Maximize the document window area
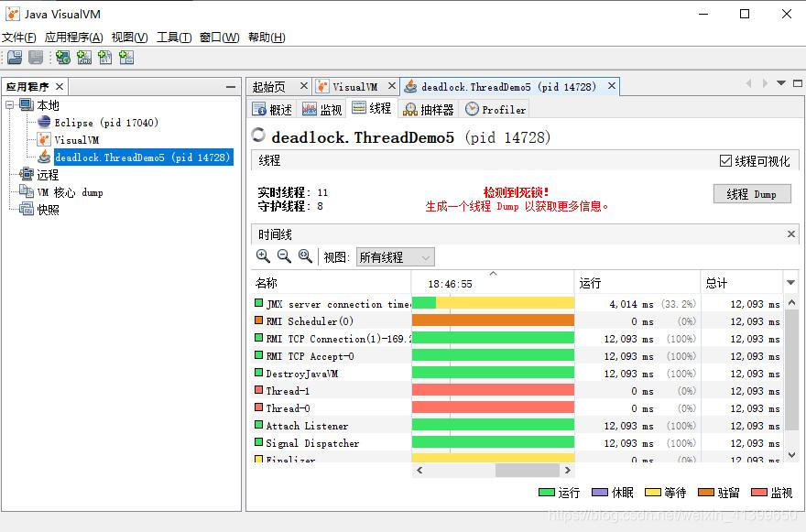Screen dimensions: 806x532 pyautogui.click(x=798, y=83)
